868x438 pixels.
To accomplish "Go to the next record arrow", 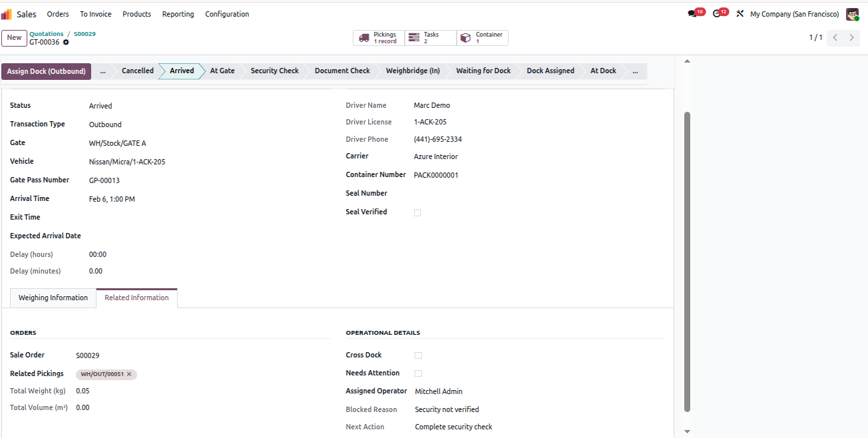I will (851, 38).
